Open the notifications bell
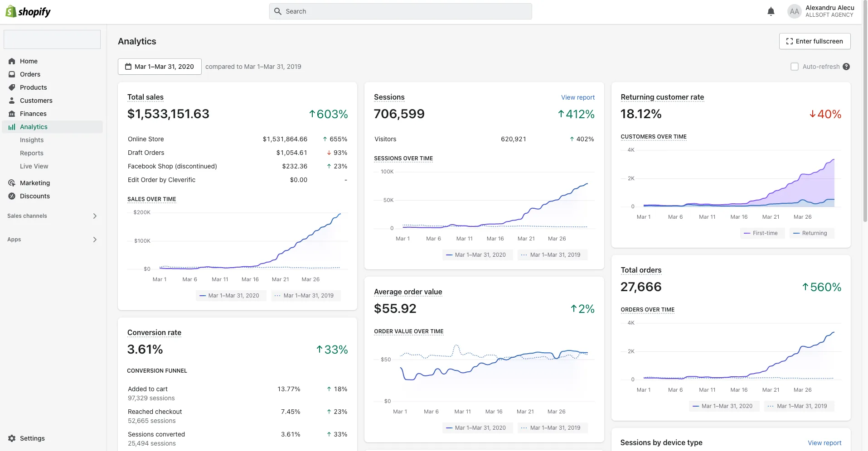Screen dimensions: 868x451 pyautogui.click(x=771, y=11)
